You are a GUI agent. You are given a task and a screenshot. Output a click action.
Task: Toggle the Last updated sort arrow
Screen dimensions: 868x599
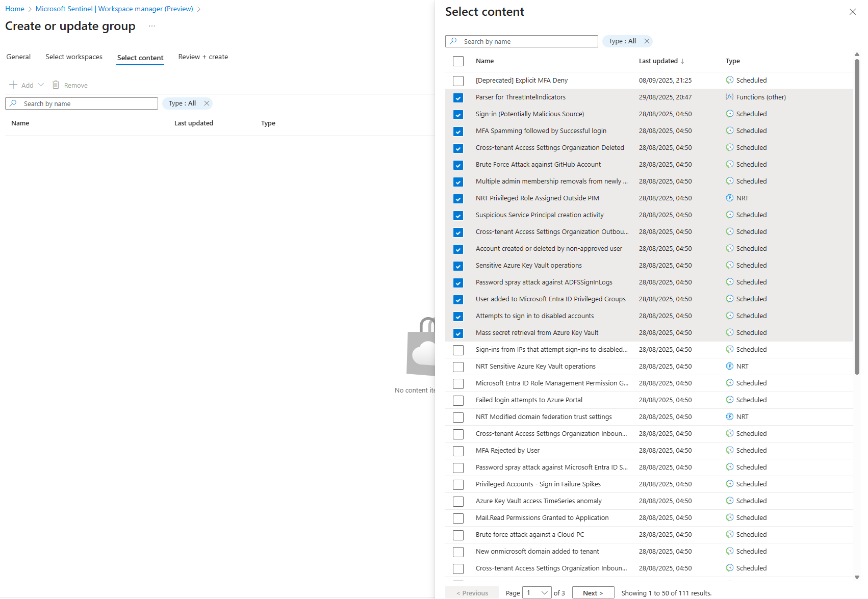(683, 61)
